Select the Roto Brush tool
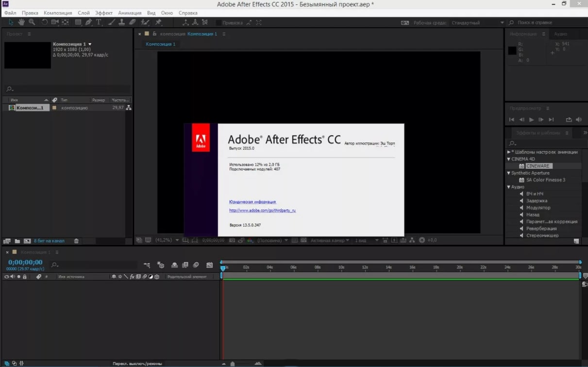588x367 pixels. [145, 22]
